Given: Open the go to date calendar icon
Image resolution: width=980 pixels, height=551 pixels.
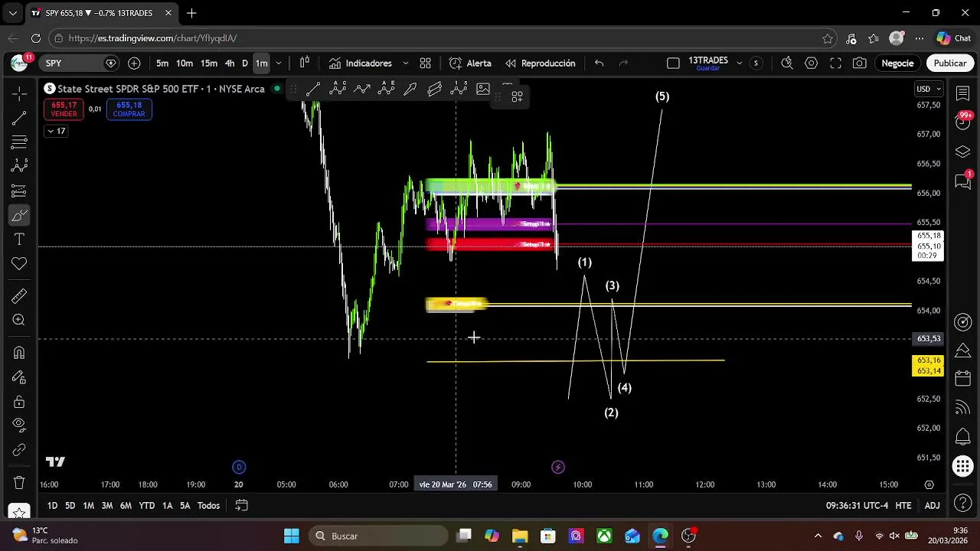Looking at the screenshot, I should coord(241,506).
